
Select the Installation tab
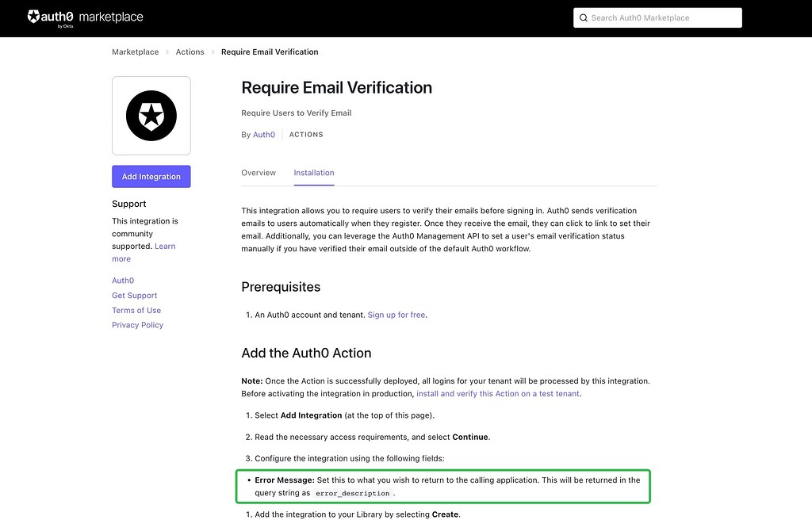point(314,173)
